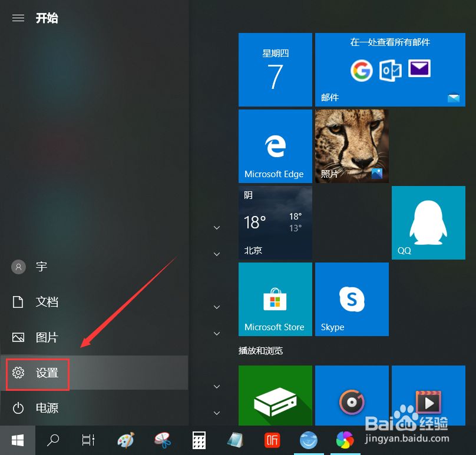
Task: Click the 电源 power option
Action: [94, 408]
